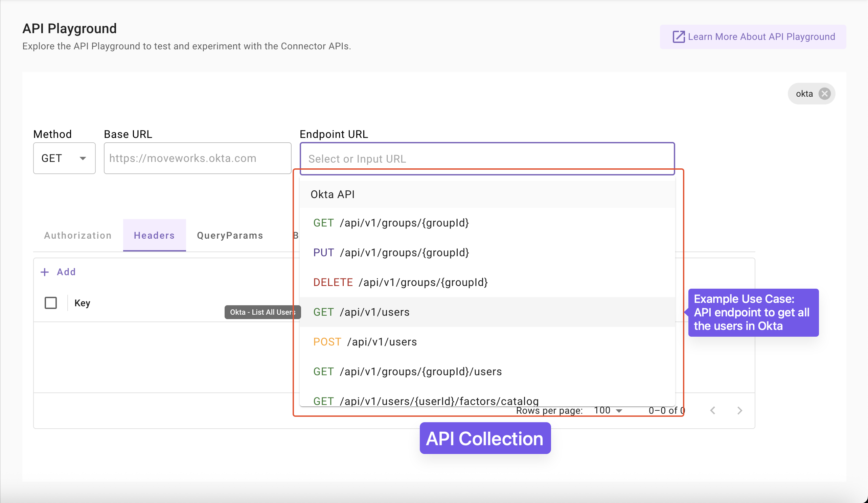This screenshot has height=503, width=868.
Task: Select GET /api/v1/groups/{groupId} endpoint
Action: click(x=487, y=223)
